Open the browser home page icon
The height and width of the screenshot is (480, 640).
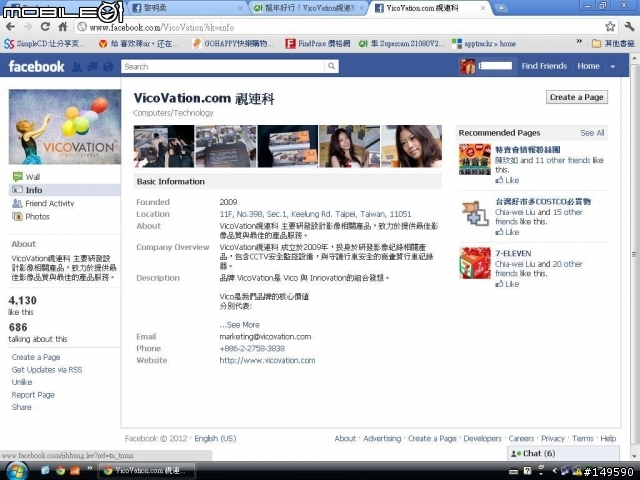coord(62,27)
